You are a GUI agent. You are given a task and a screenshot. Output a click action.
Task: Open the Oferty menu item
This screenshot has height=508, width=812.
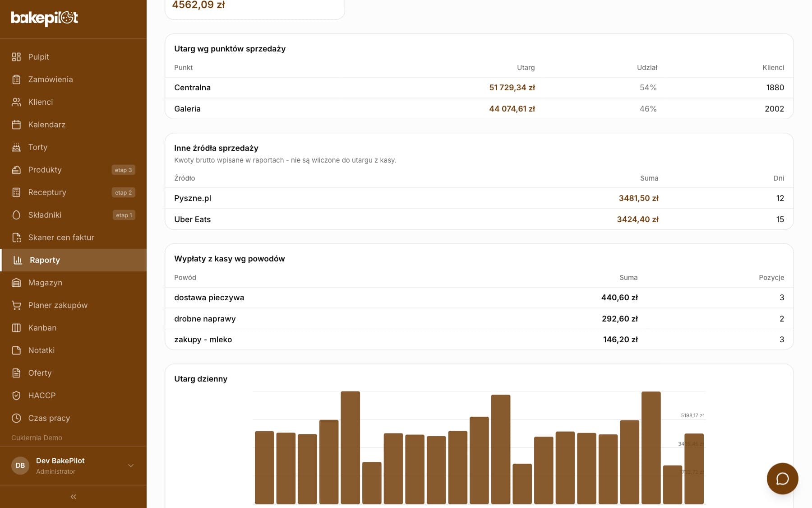[x=73, y=373]
